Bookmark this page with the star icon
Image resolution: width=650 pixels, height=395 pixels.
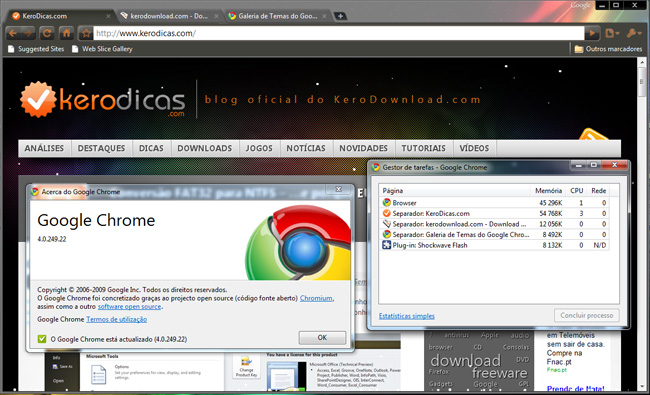[85, 33]
